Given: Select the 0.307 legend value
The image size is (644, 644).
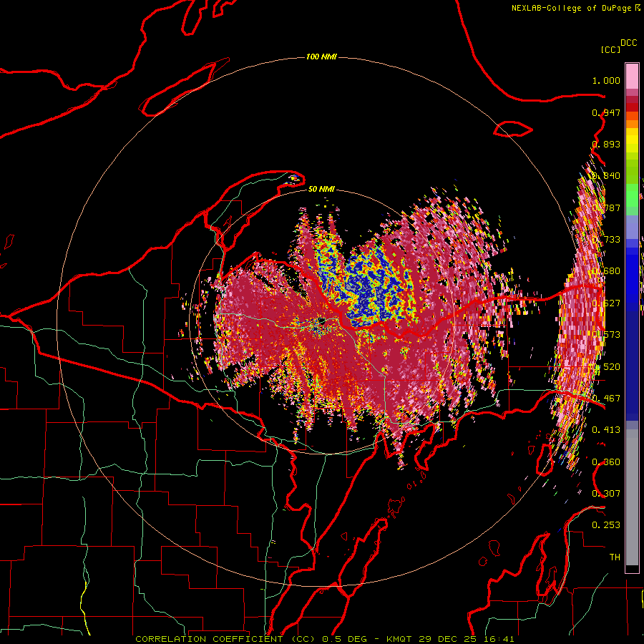Looking at the screenshot, I should click(x=606, y=493).
